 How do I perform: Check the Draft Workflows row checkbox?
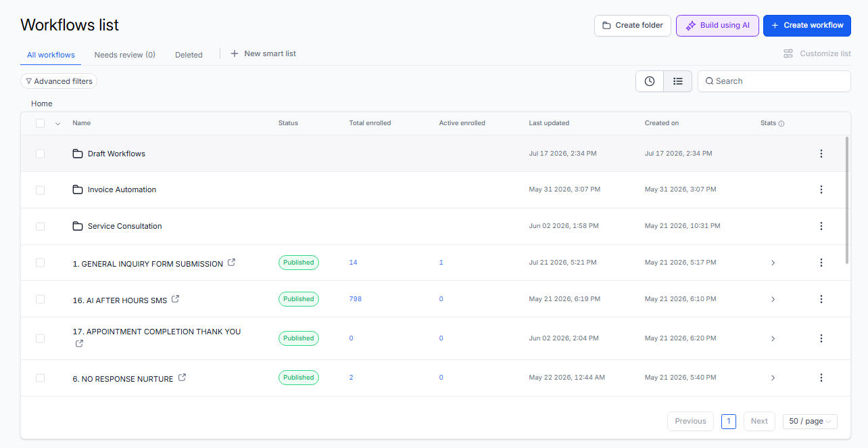(x=41, y=154)
